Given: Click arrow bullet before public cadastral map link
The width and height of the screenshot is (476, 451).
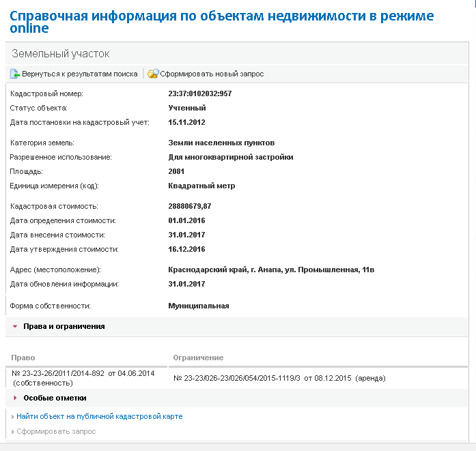Looking at the screenshot, I should click(x=13, y=417).
